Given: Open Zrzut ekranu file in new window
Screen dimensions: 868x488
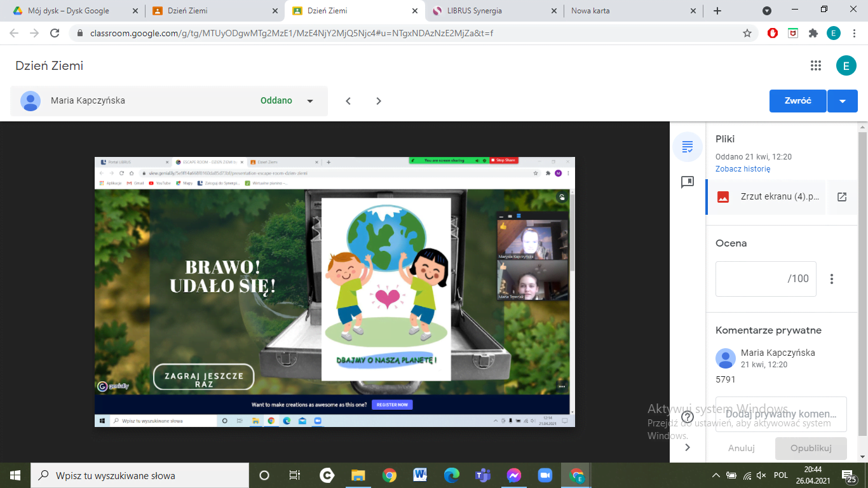Looking at the screenshot, I should pos(842,197).
